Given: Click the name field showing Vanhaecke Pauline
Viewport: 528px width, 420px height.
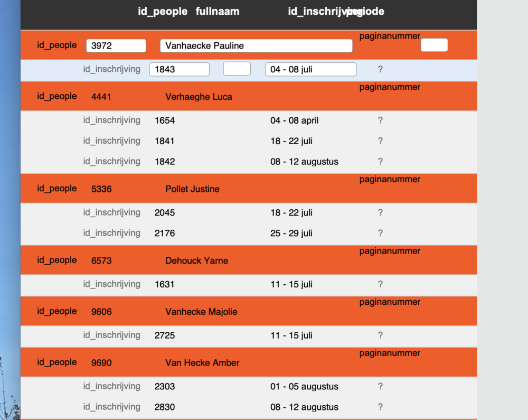Looking at the screenshot, I should pos(256,46).
